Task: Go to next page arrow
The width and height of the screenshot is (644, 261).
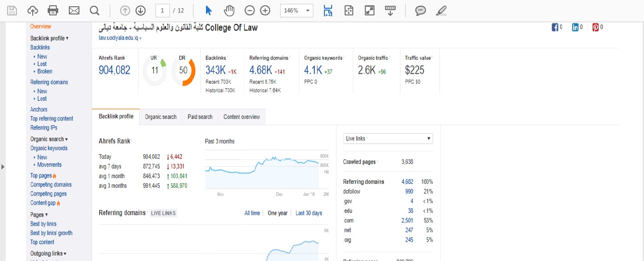Action: click(x=141, y=11)
